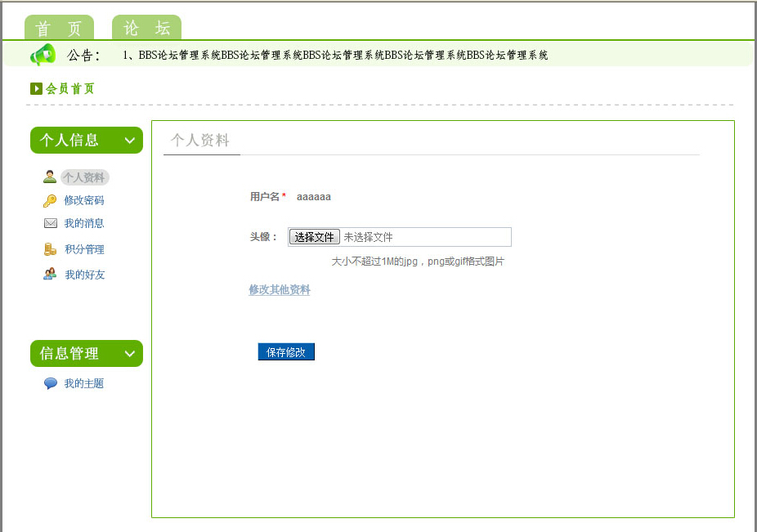Collapse the 个人信息 section chevron
This screenshot has height=532, width=757.
click(x=129, y=141)
